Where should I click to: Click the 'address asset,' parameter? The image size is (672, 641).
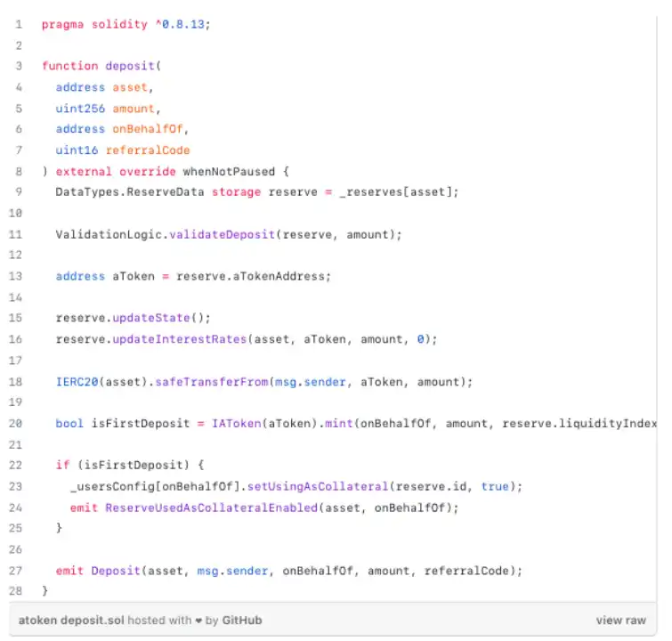point(104,87)
